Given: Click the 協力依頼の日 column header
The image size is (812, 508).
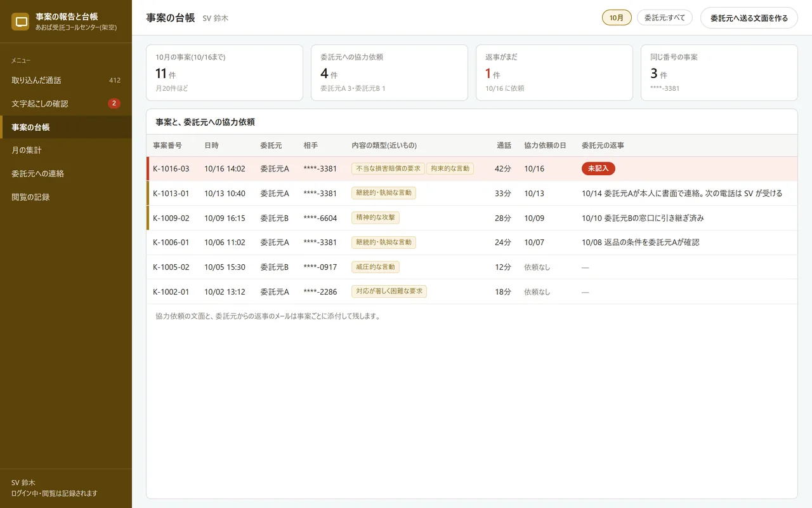Looking at the screenshot, I should click(x=545, y=145).
